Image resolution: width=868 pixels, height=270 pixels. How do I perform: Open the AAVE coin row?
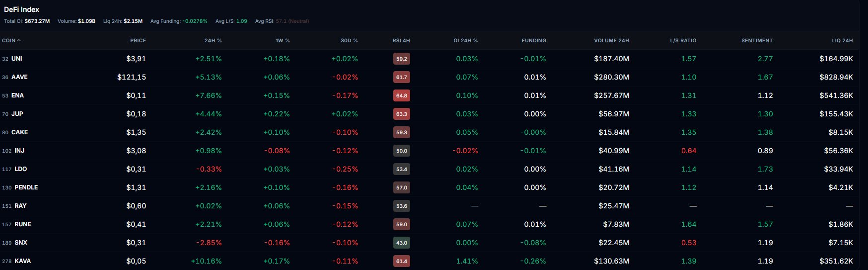[19, 77]
